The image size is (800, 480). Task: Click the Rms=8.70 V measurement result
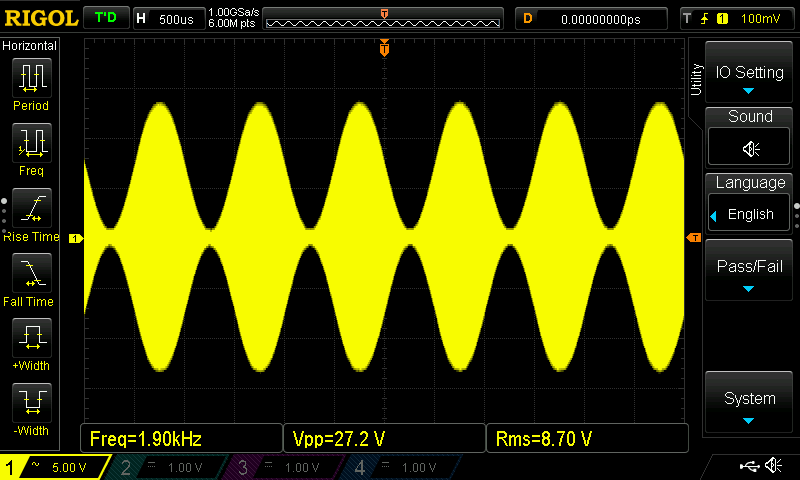click(587, 438)
